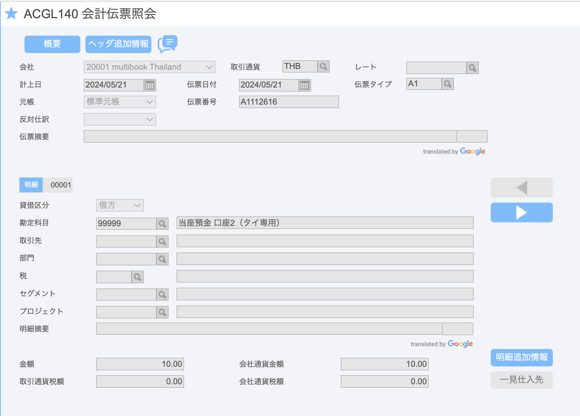Switch to the ヘッダ追加情報 tab
Image resolution: width=580 pixels, height=416 pixels.
(x=118, y=44)
